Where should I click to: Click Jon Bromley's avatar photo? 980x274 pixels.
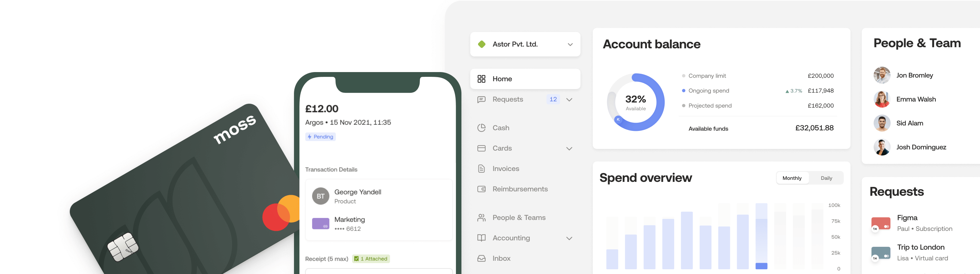[882, 75]
